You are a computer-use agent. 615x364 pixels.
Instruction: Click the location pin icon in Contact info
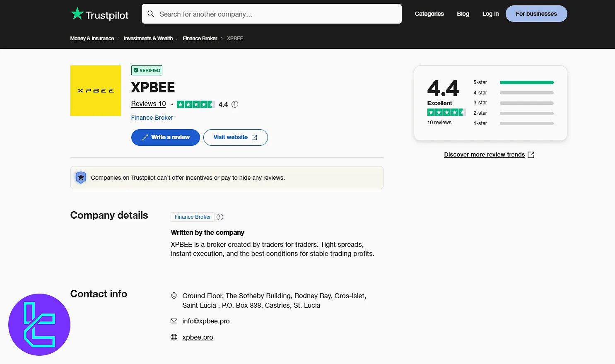tap(174, 296)
